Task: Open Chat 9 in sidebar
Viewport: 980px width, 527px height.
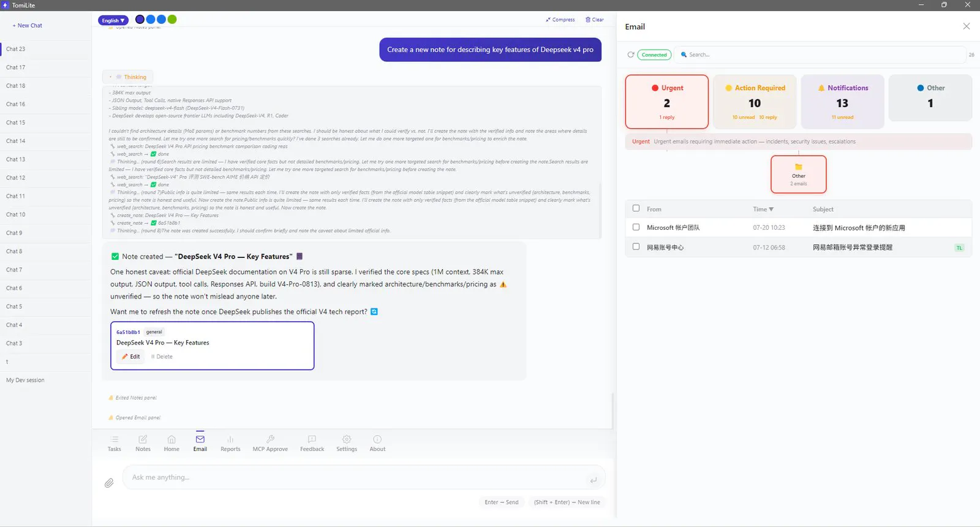Action: [46, 233]
